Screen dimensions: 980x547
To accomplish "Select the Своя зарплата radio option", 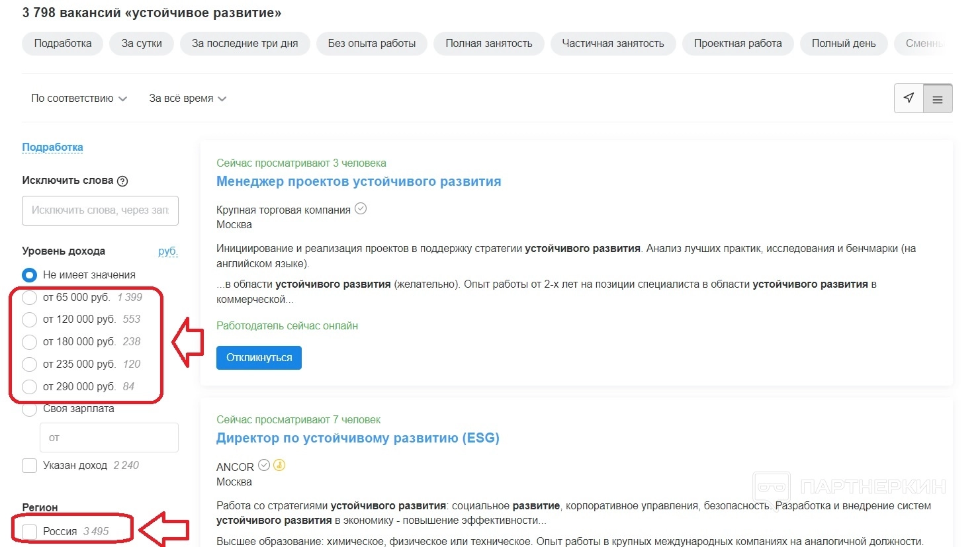I will pos(29,409).
